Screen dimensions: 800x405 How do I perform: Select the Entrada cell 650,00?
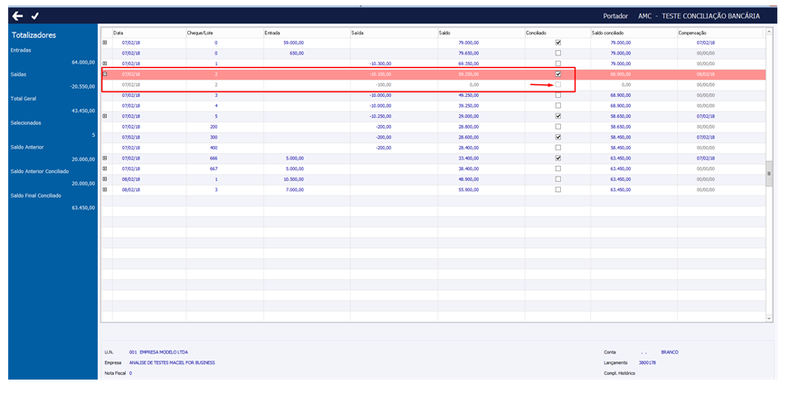click(x=297, y=53)
